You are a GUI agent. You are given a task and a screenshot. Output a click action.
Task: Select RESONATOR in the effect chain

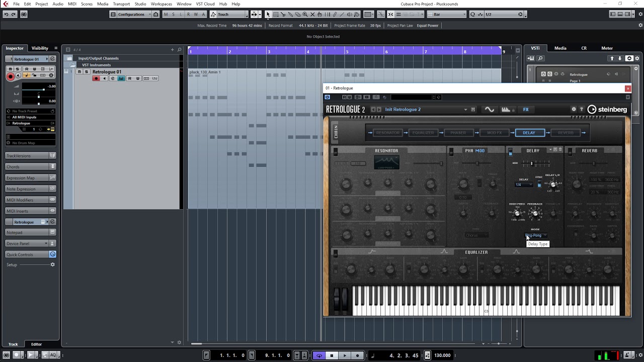388,133
